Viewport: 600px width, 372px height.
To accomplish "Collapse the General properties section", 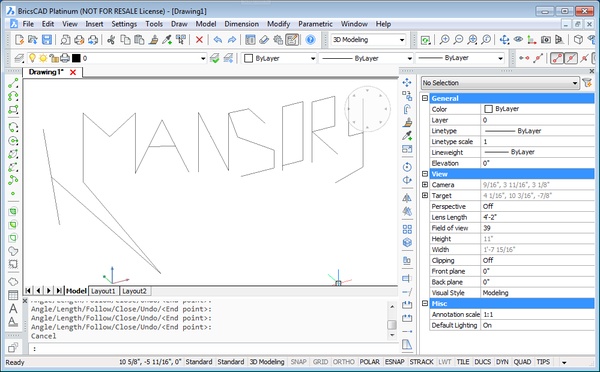I will coord(425,98).
